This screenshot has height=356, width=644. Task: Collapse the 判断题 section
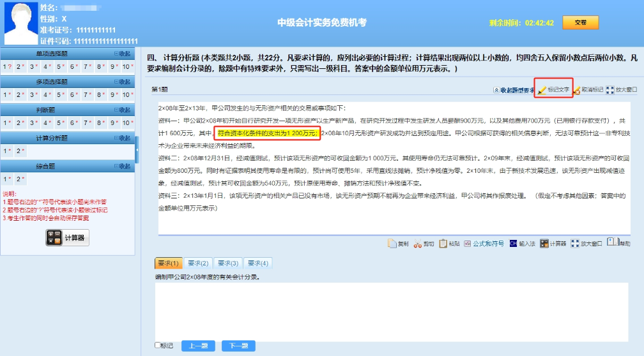(x=123, y=110)
